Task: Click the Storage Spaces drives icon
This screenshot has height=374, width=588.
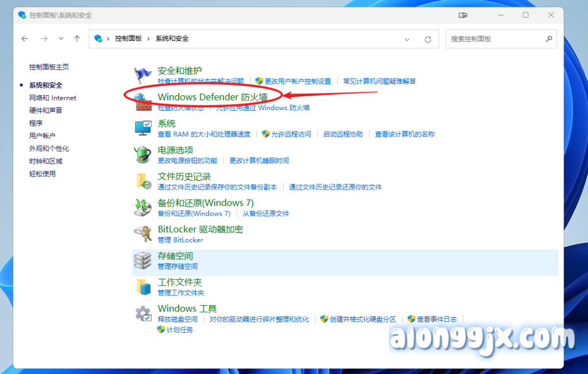Action: (x=142, y=260)
